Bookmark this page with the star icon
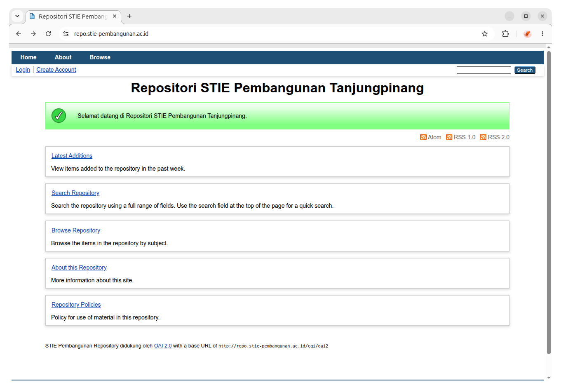561x392 pixels. point(485,34)
